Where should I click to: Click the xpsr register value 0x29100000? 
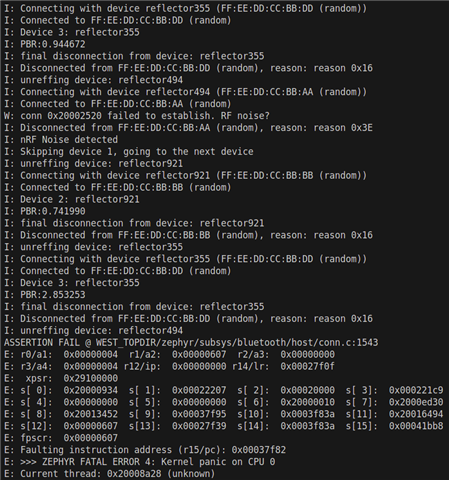tap(91, 378)
